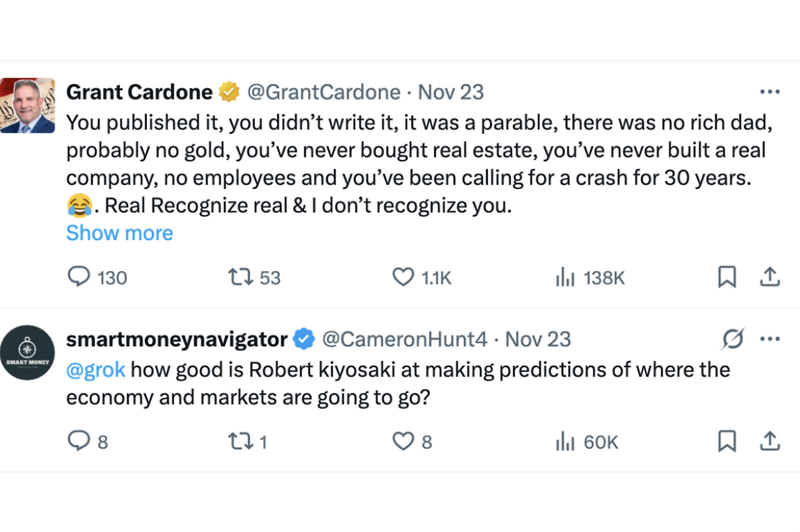Share Grant Cardone's tweet
Image resolution: width=800 pixels, height=532 pixels.
(x=769, y=277)
